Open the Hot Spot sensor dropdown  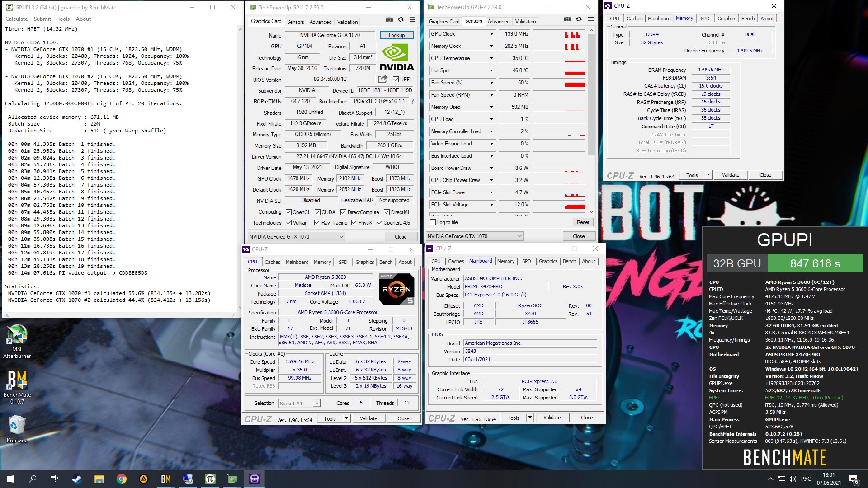[x=491, y=70]
